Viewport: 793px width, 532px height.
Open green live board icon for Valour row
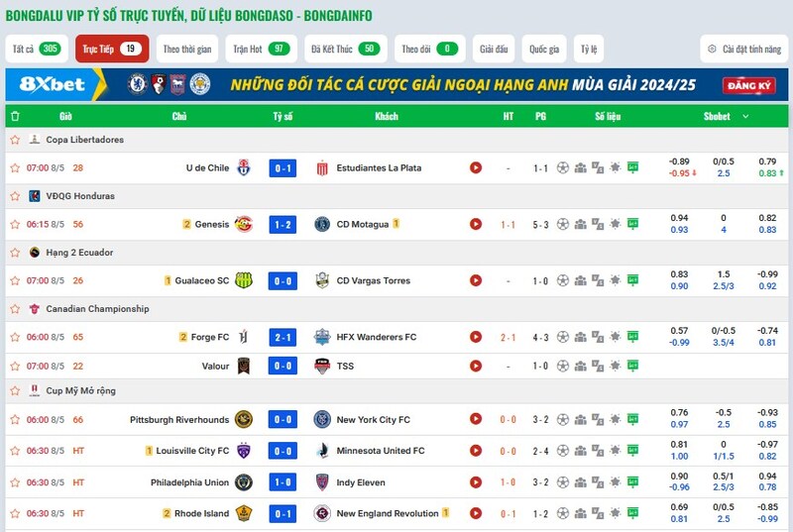tap(632, 366)
